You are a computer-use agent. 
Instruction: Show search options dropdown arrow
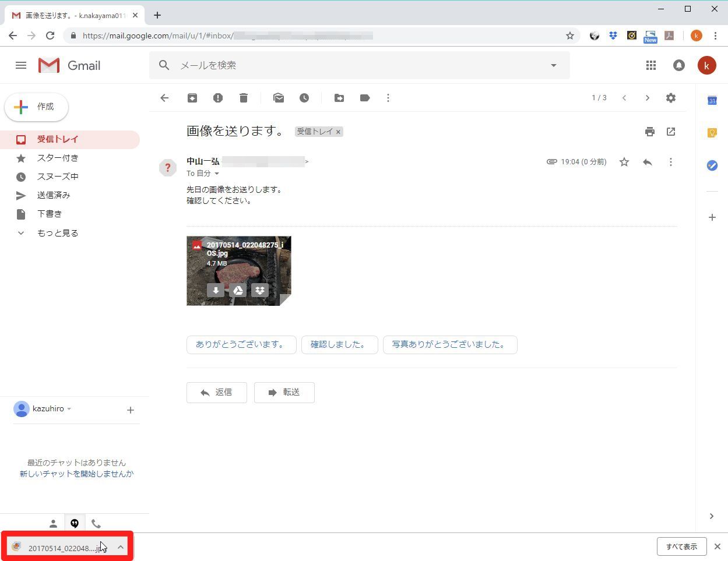554,65
